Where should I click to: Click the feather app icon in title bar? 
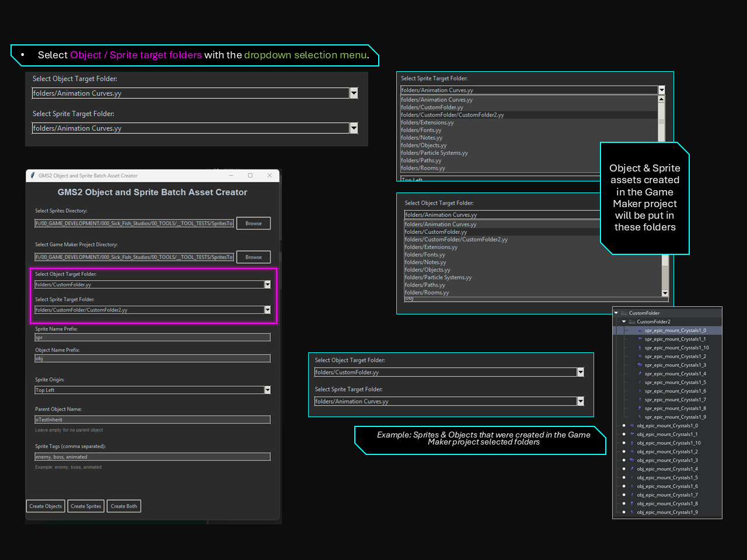tap(33, 176)
